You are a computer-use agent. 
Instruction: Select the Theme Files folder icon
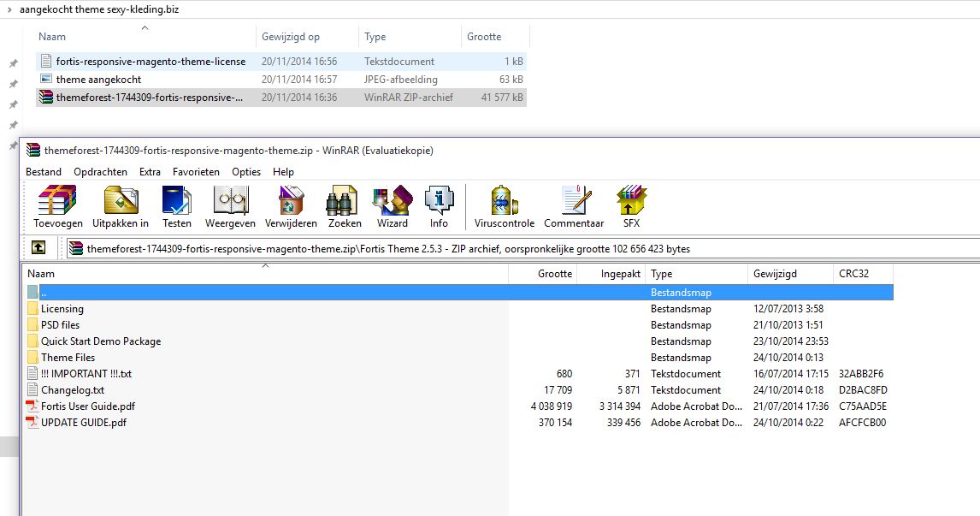(x=32, y=357)
